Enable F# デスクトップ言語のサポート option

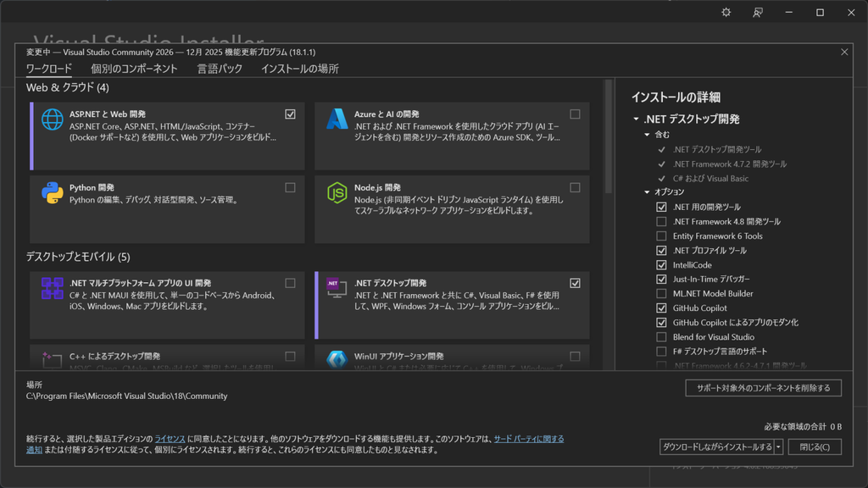click(x=661, y=351)
